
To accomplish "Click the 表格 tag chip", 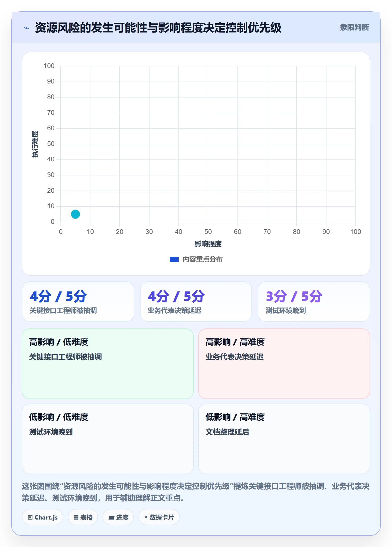I will [x=83, y=517].
